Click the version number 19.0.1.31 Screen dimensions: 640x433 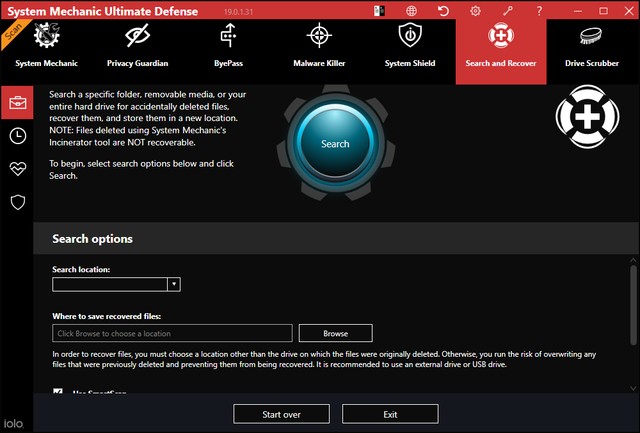[238, 12]
